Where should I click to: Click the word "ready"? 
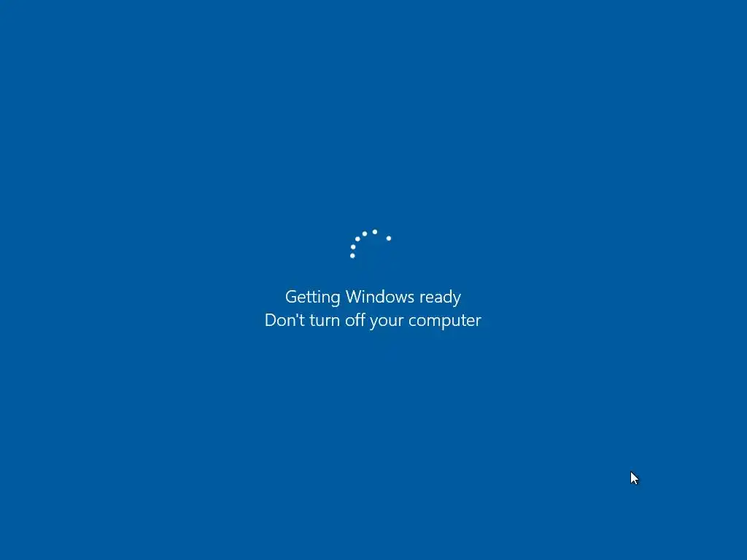[x=440, y=297]
